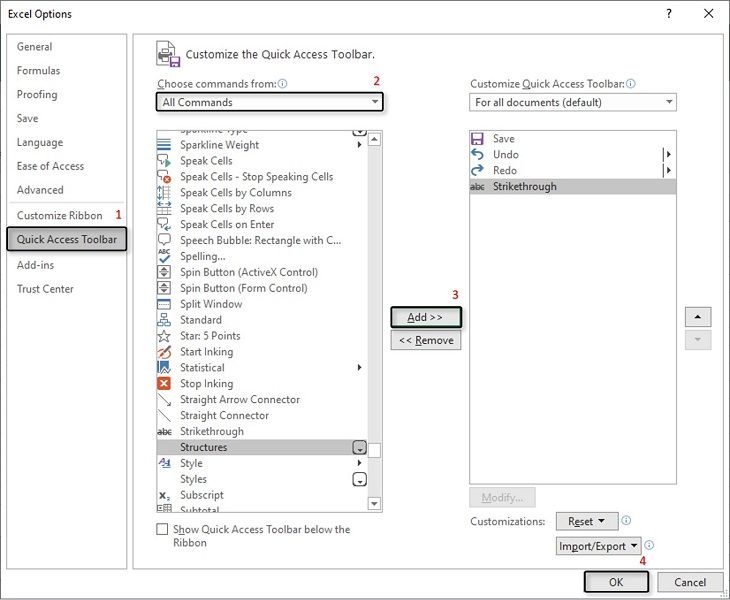Click the Add >> button

426,317
